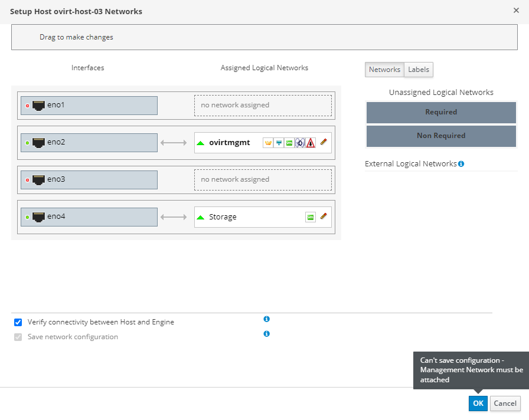Toggle Save network configuration checkbox
The height and width of the screenshot is (420, 529).
click(18, 337)
